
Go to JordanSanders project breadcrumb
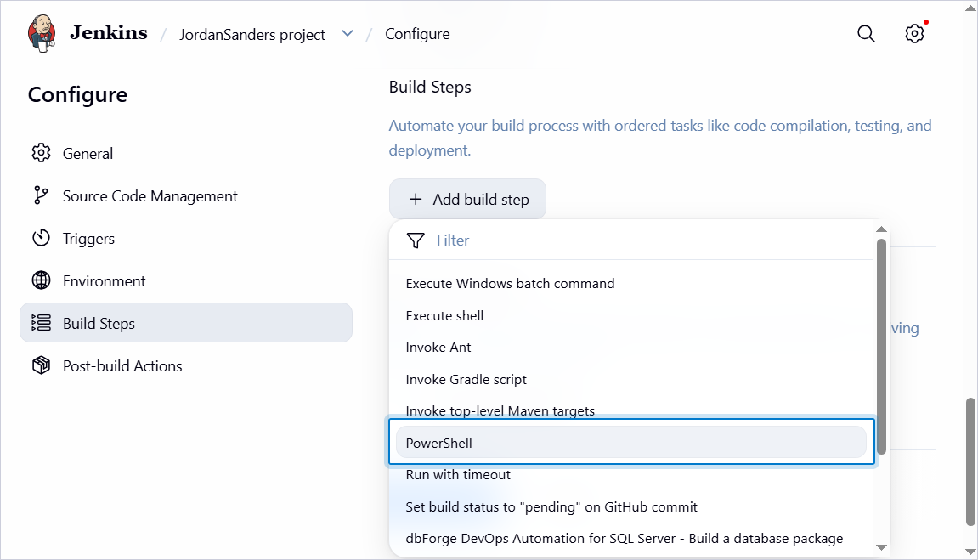click(252, 34)
